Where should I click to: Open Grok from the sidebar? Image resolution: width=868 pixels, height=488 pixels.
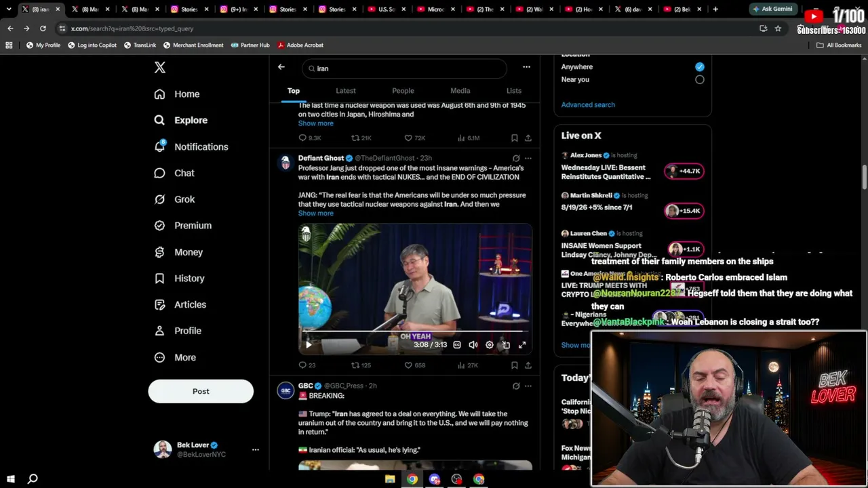click(175, 199)
